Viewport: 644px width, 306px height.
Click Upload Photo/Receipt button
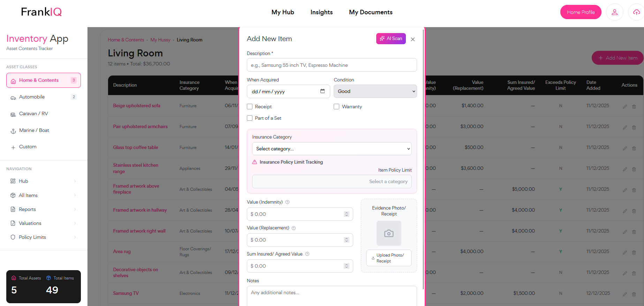[389, 258]
